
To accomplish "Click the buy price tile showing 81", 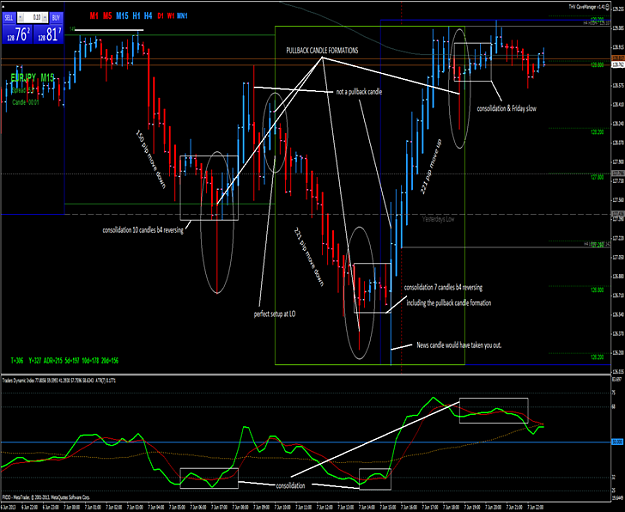I will pyautogui.click(x=48, y=34).
